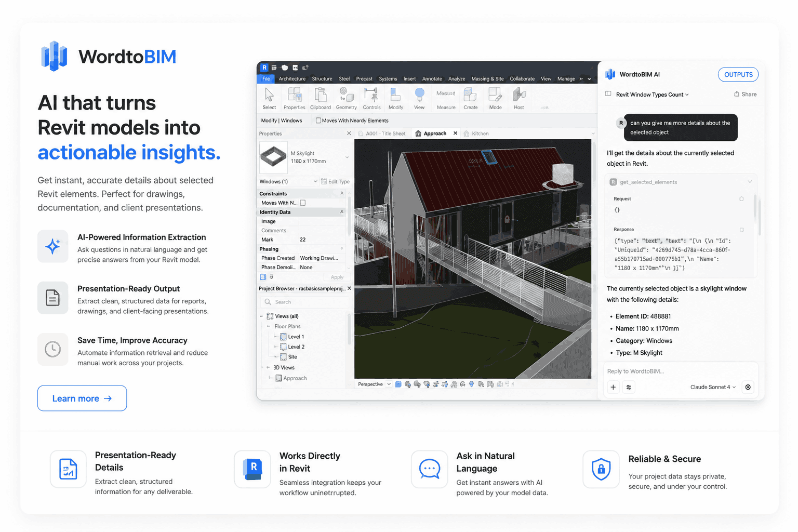Collapse the Constraints section
This screenshot has height=532, width=798.
point(342,193)
